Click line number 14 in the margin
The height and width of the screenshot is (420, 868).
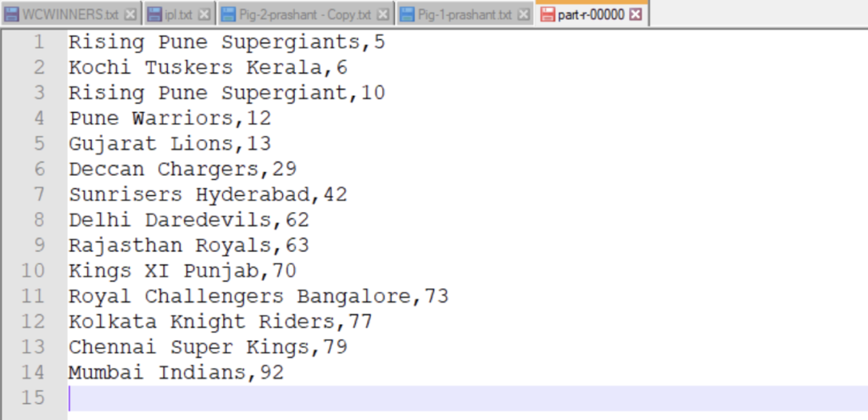point(33,372)
